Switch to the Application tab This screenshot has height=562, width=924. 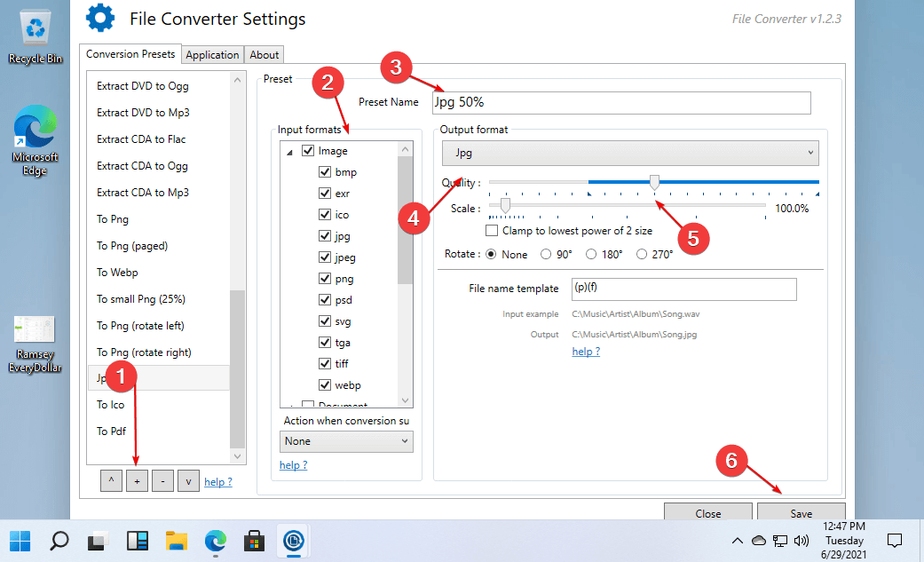(x=212, y=55)
